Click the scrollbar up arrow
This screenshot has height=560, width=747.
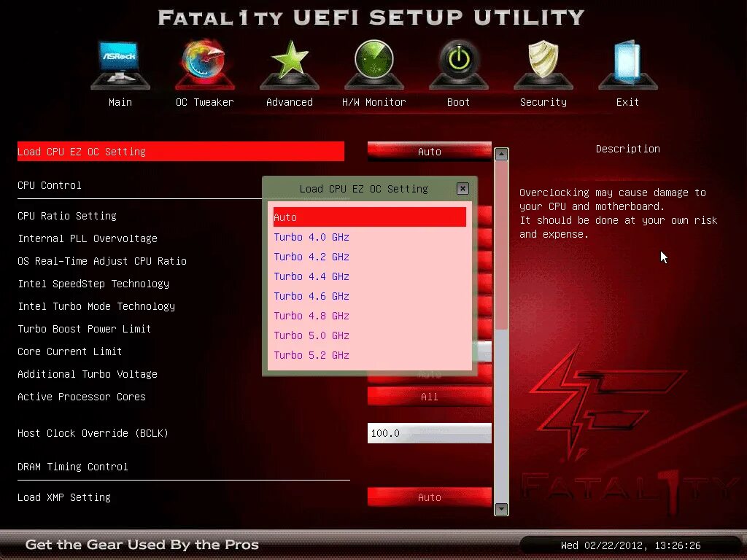(x=502, y=155)
